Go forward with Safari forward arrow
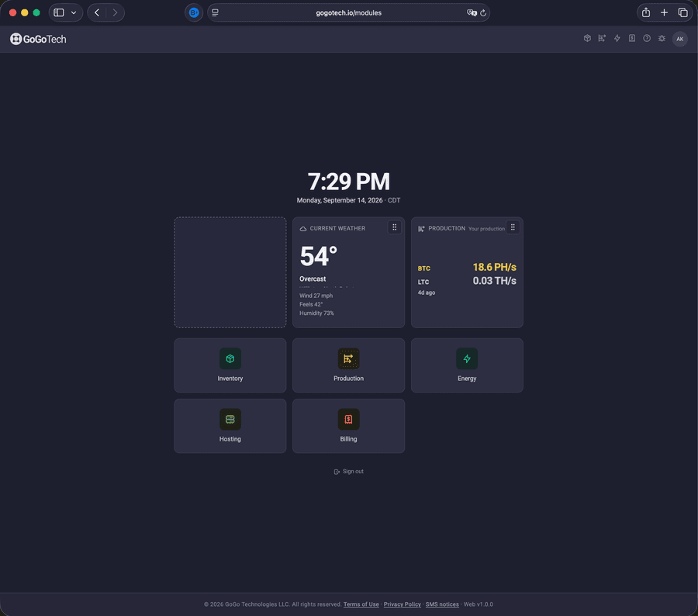 tap(115, 12)
